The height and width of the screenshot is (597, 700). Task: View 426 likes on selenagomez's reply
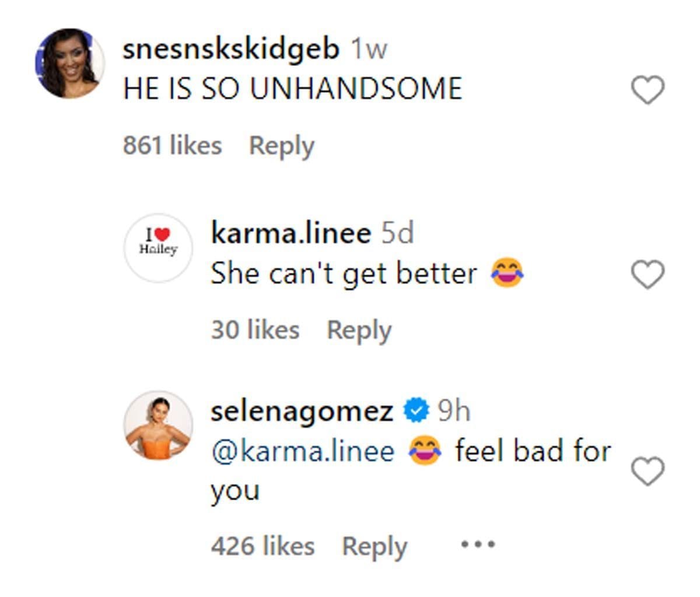pyautogui.click(x=264, y=545)
